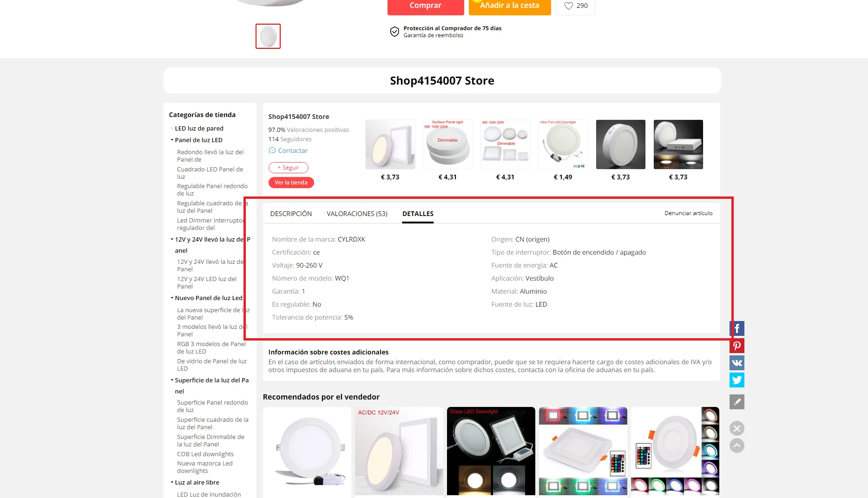Open the pencil feedback icon
This screenshot has width=868, height=498.
737,402
